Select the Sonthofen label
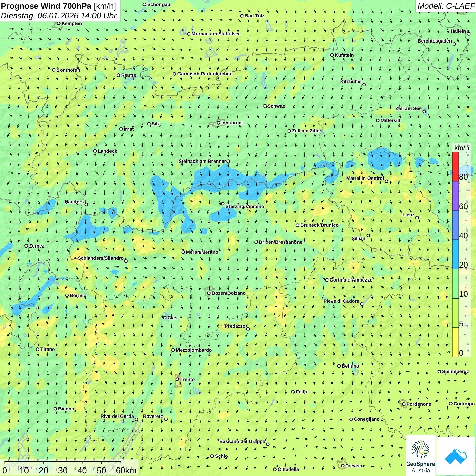This screenshot has height=476, width=476. 68,70
